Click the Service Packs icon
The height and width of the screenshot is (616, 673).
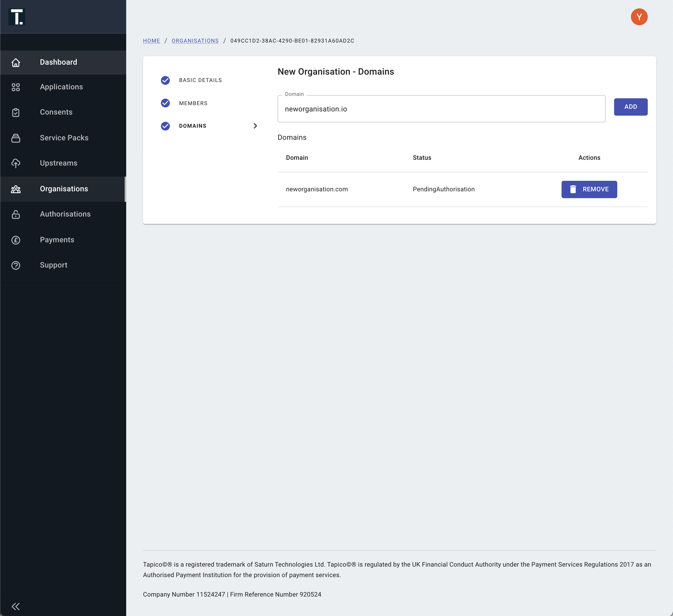point(16,138)
